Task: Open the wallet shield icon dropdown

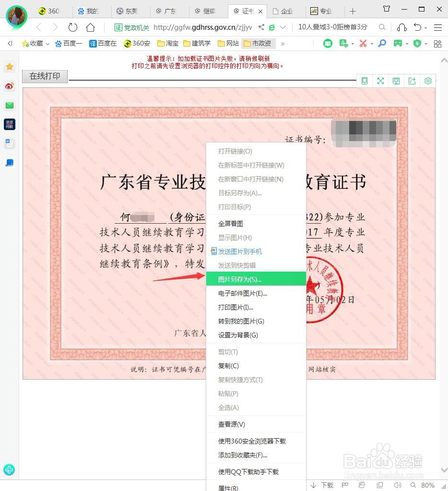Action: click(x=425, y=43)
